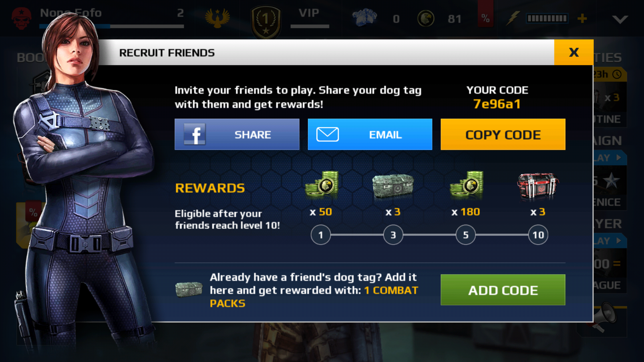Expand the top-right dropdown chevron
Viewport: 644px width, 362px height.
(620, 19)
